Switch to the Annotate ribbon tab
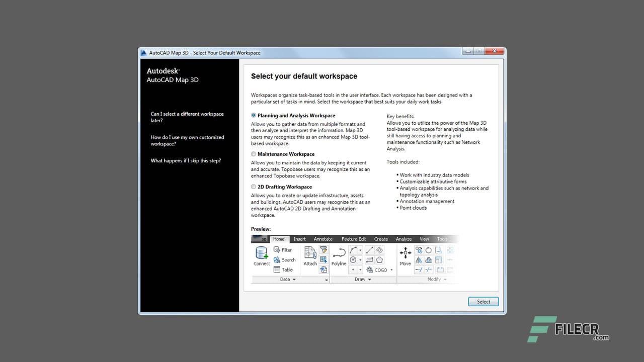Image resolution: width=644 pixels, height=362 pixels. coord(323,239)
